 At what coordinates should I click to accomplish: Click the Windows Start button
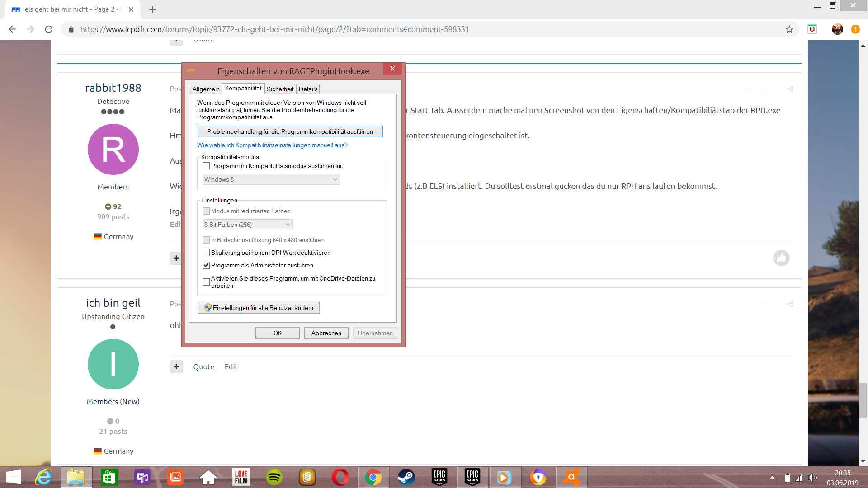coord(14,477)
